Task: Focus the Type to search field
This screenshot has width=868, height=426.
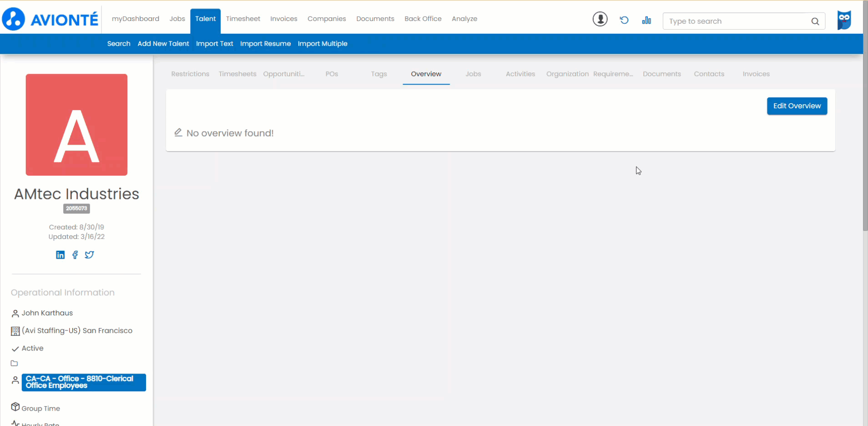Action: coord(744,21)
